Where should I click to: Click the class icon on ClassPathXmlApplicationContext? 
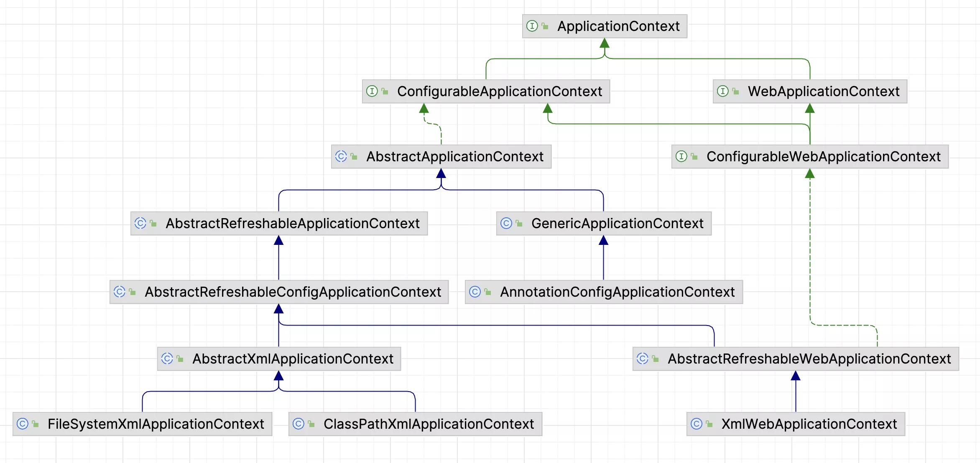(298, 424)
